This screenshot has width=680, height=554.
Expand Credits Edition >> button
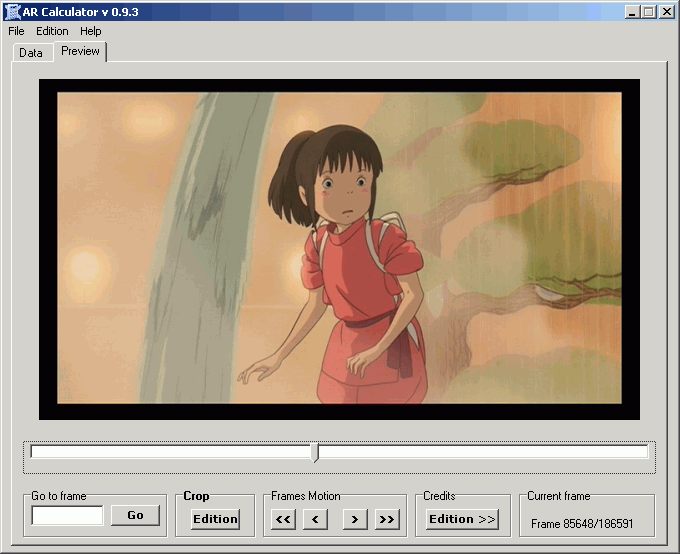(462, 519)
